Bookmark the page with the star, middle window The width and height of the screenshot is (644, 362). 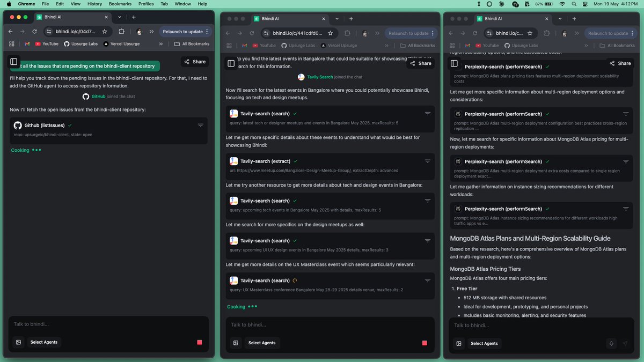coord(330,33)
